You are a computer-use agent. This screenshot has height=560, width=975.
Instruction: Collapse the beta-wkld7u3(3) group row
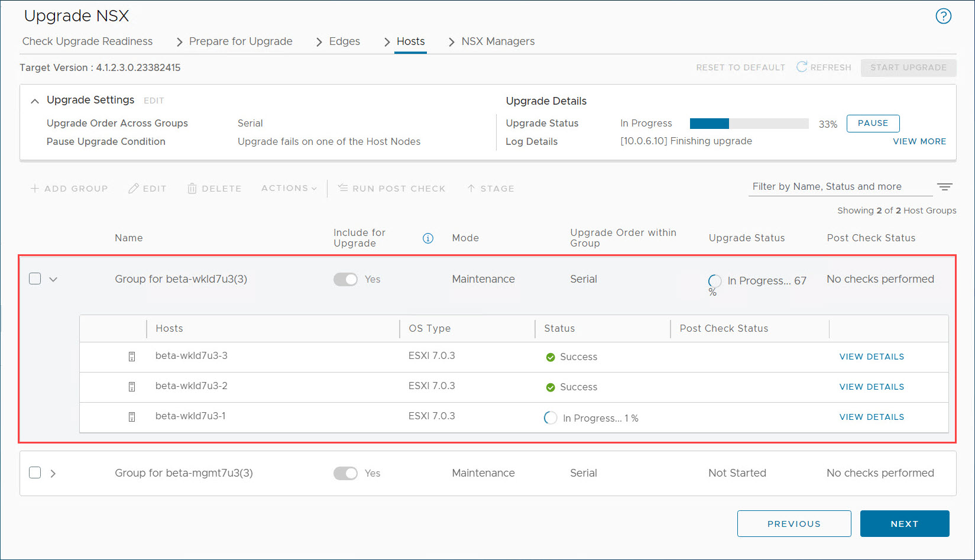click(x=53, y=279)
